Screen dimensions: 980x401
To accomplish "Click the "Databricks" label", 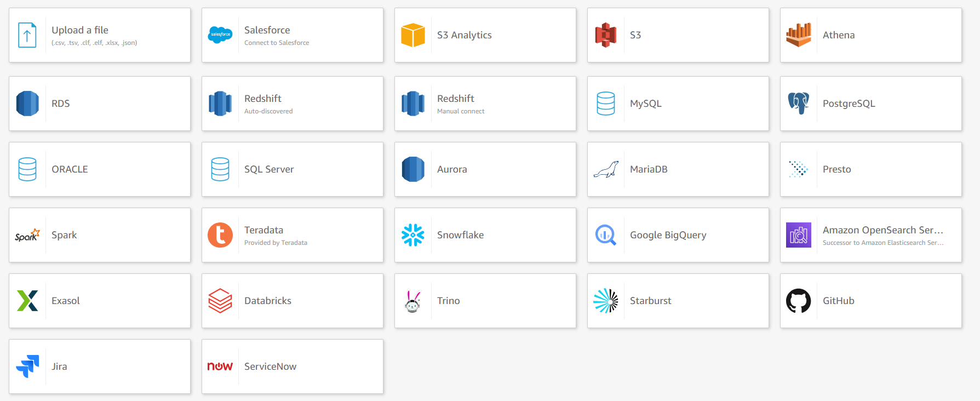I will point(268,301).
